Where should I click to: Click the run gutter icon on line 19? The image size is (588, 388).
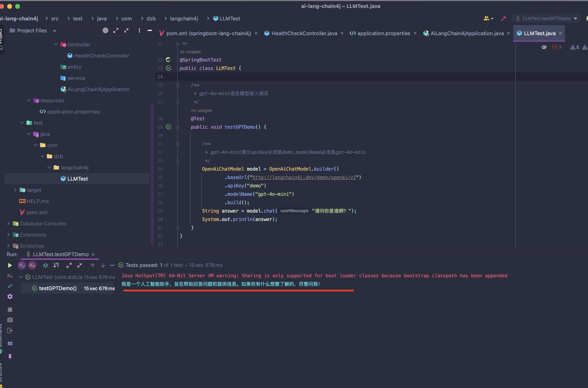[x=169, y=127]
